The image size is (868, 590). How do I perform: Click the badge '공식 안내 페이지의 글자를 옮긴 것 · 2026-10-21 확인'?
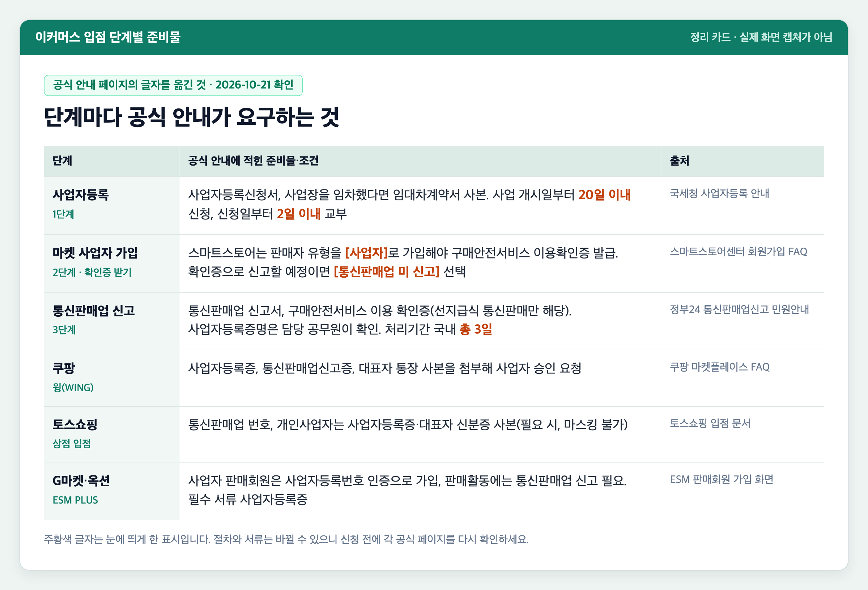pyautogui.click(x=173, y=85)
